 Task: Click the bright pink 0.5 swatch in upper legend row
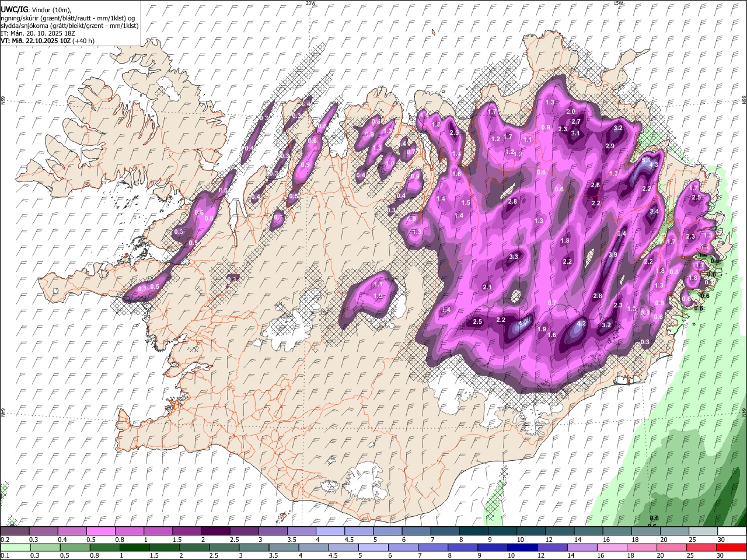(x=100, y=531)
